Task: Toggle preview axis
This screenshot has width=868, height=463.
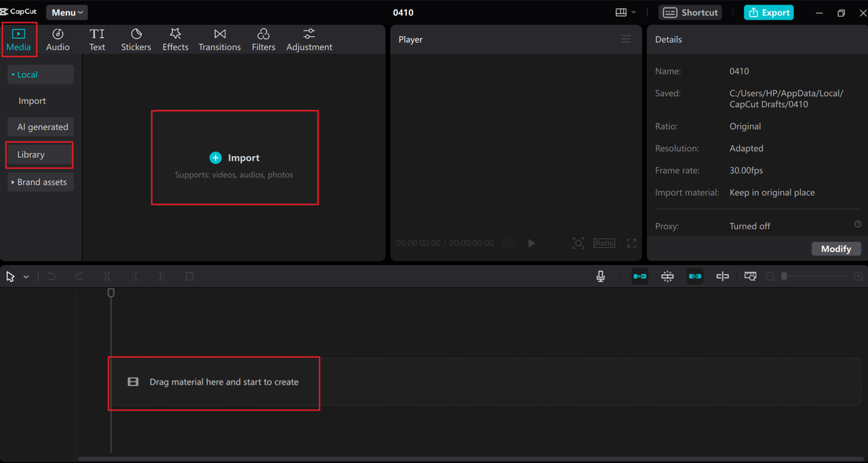Action: pyautogui.click(x=723, y=277)
